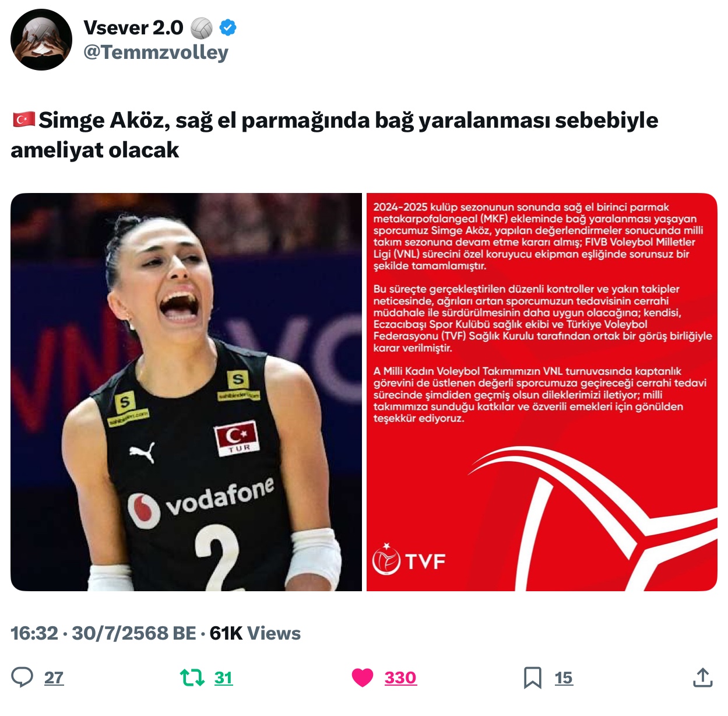Image resolution: width=728 pixels, height=716 pixels.
Task: Open the 16:32 post timestamp
Action: click(34, 633)
